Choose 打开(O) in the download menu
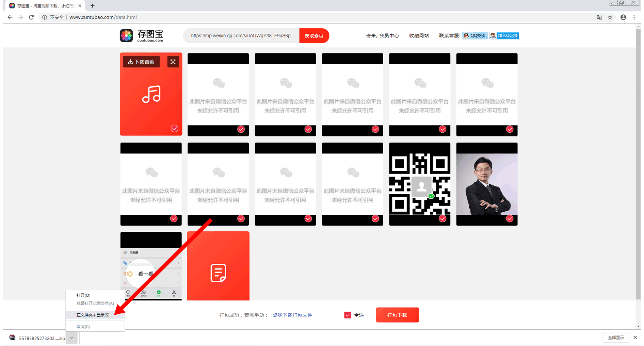Viewport: 644px width, 346px height. pos(83,295)
